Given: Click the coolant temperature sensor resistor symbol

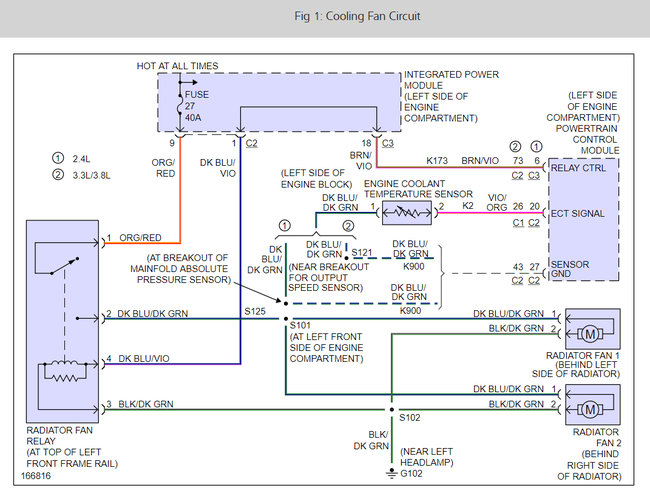Looking at the screenshot, I should (407, 213).
